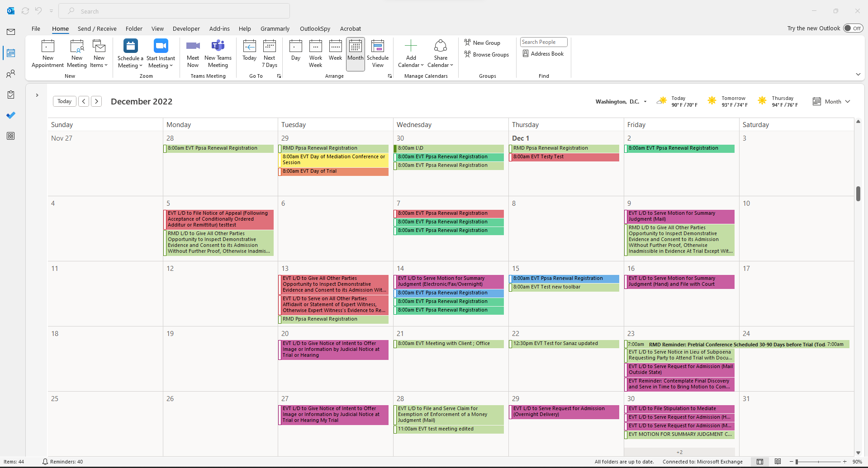Click the Today button above the calendar
Image resolution: width=868 pixels, height=468 pixels.
click(64, 101)
